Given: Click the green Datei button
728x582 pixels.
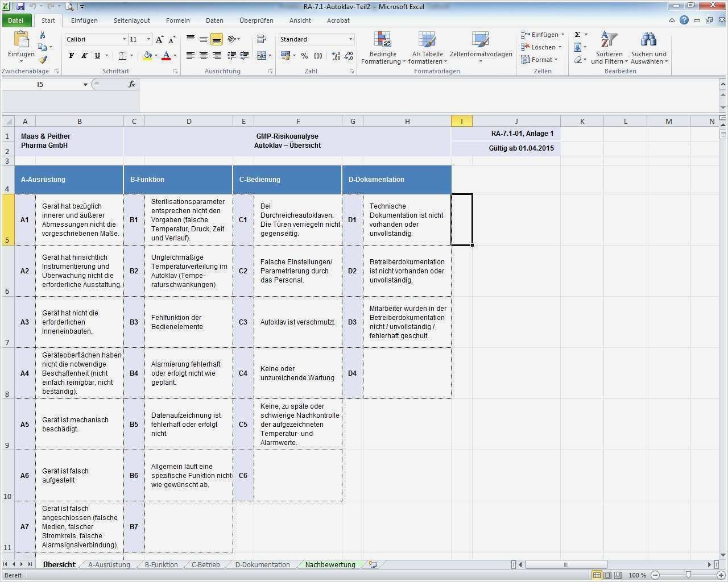Looking at the screenshot, I should [16, 20].
